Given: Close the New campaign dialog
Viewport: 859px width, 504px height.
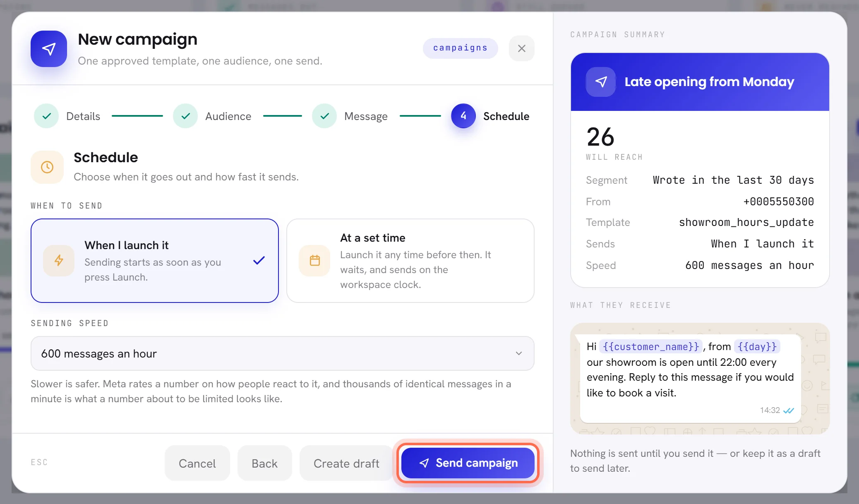Looking at the screenshot, I should pos(521,48).
